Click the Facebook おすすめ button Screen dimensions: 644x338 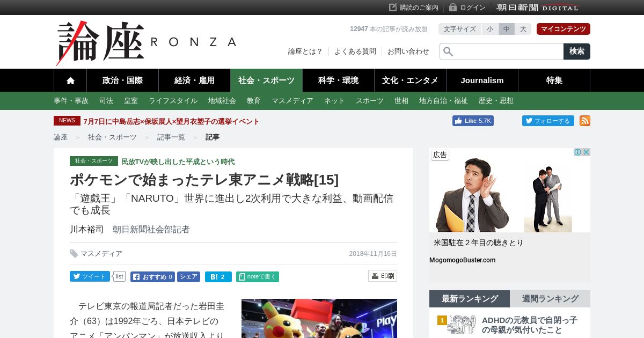(x=152, y=277)
